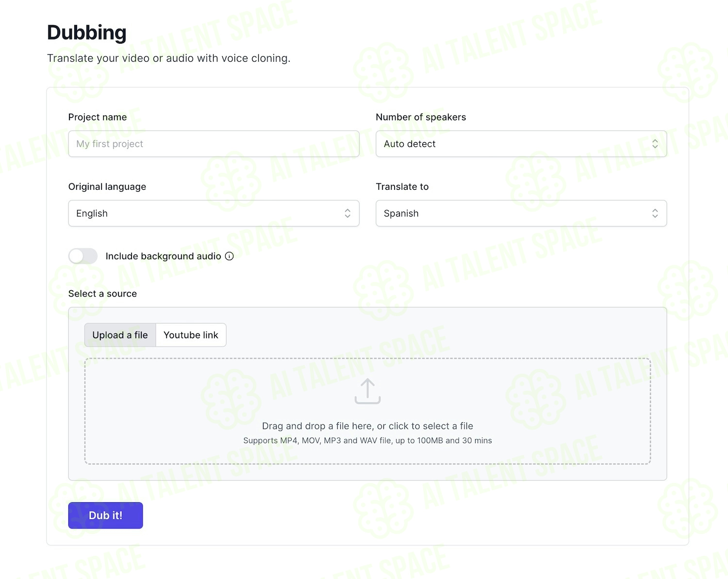Screen dimensions: 728x579
Task: Click the Include background audio label
Action: (163, 256)
